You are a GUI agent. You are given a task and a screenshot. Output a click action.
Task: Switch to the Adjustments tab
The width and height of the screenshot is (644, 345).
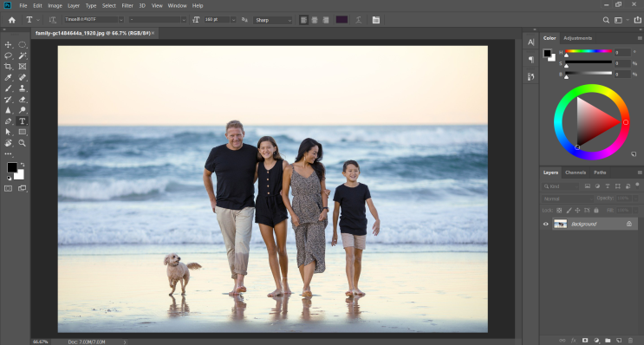pos(577,38)
